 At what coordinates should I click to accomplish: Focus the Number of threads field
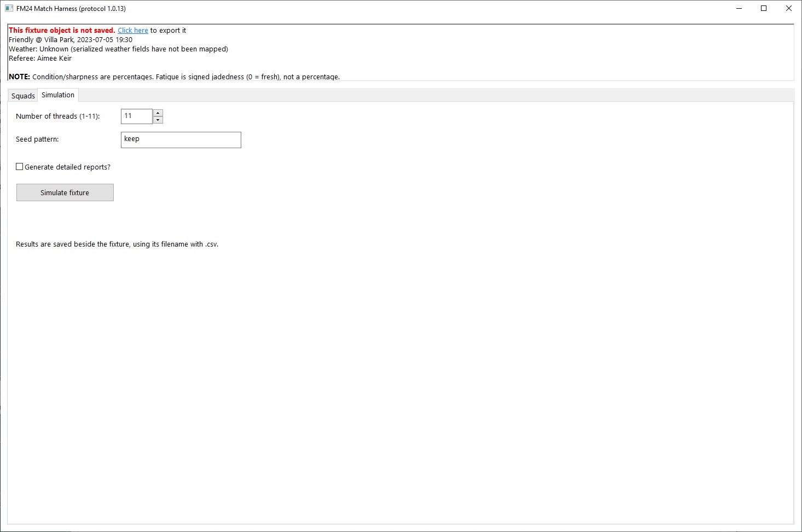point(136,116)
